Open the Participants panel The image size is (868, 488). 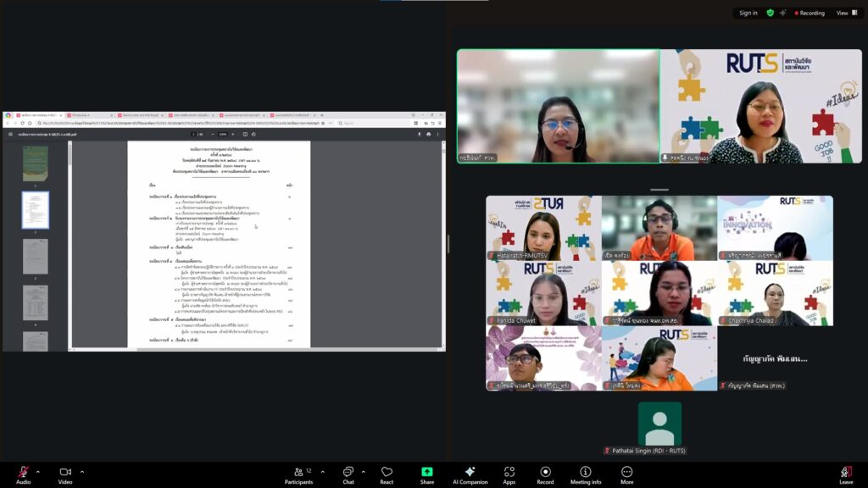click(298, 473)
